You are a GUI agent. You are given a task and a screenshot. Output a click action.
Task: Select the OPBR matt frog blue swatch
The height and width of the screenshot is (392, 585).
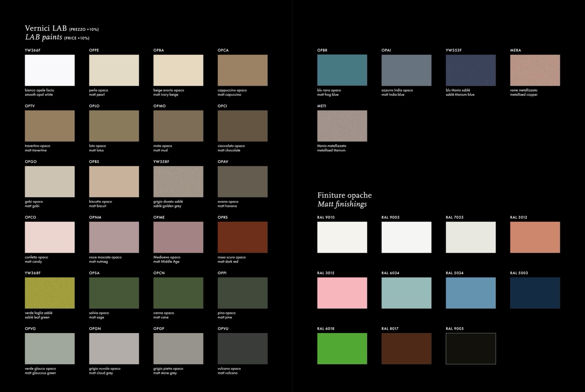point(342,70)
